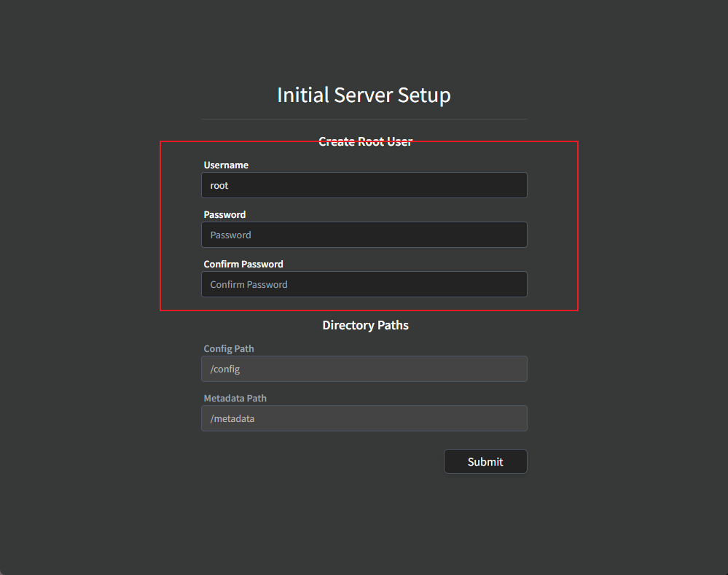Focus the Password input field

tap(364, 235)
